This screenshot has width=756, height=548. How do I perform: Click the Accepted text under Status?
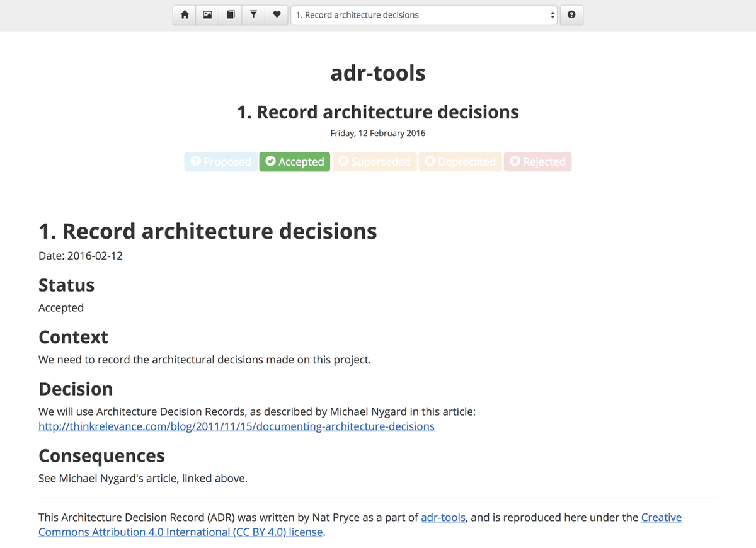(x=61, y=307)
